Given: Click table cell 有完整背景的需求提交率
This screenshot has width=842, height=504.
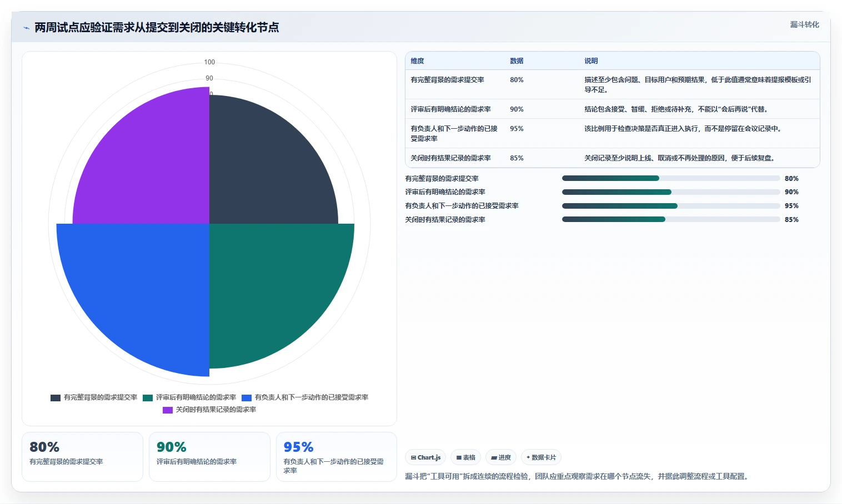Looking at the screenshot, I should [447, 80].
